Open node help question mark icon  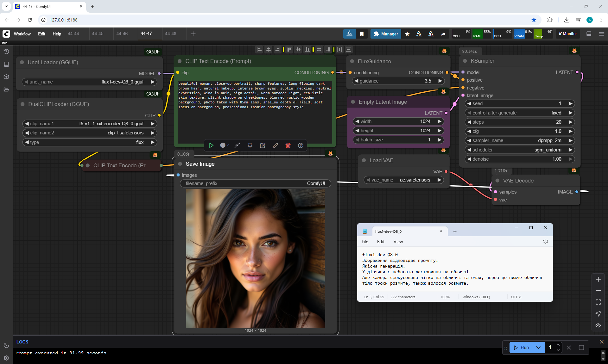click(x=301, y=145)
